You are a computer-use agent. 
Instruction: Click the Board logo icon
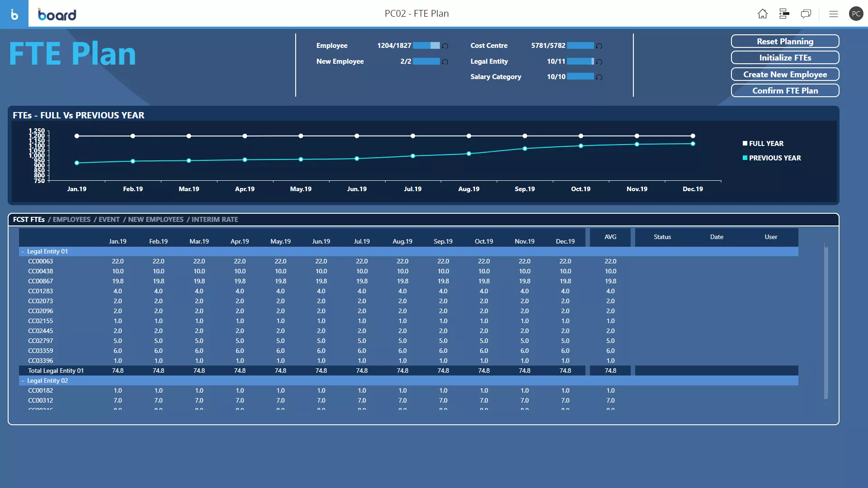pos(14,13)
